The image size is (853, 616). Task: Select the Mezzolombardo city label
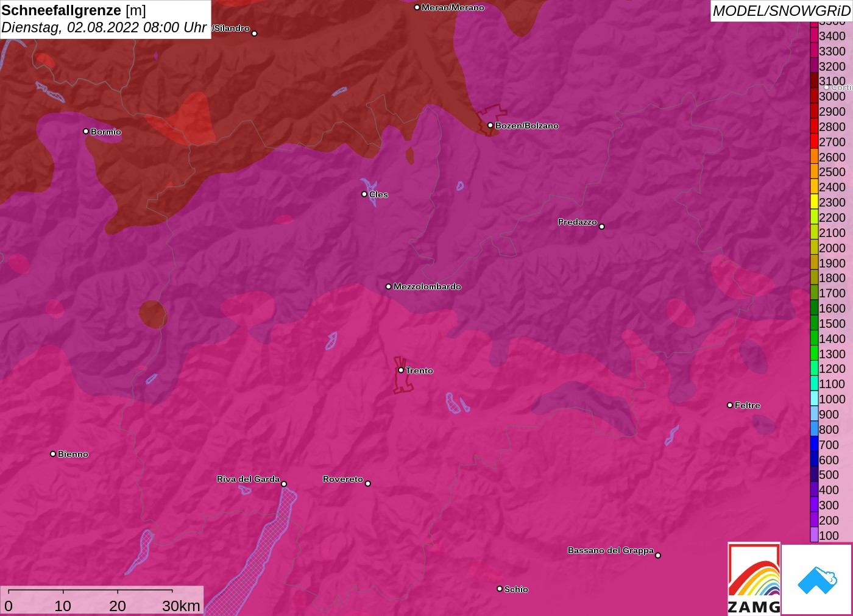click(x=427, y=286)
